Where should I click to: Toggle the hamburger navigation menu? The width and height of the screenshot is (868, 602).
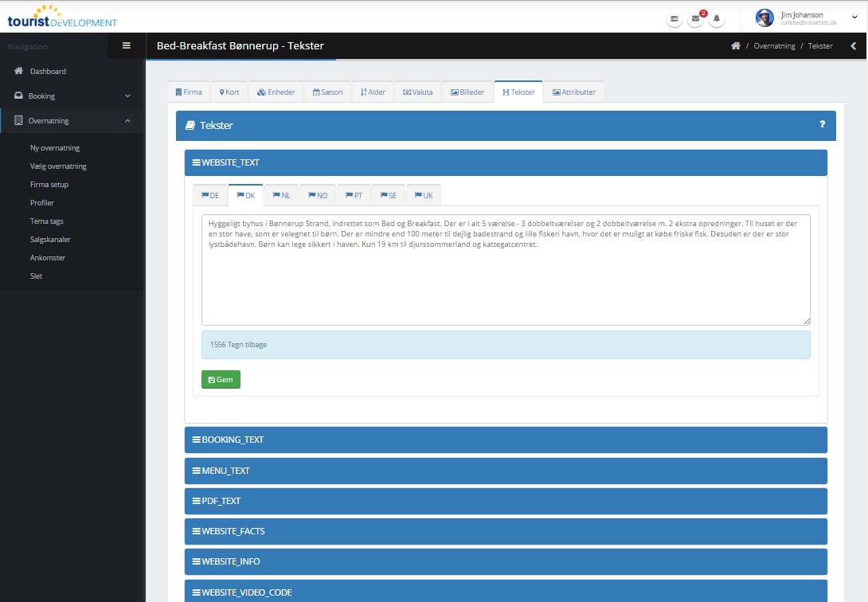126,46
